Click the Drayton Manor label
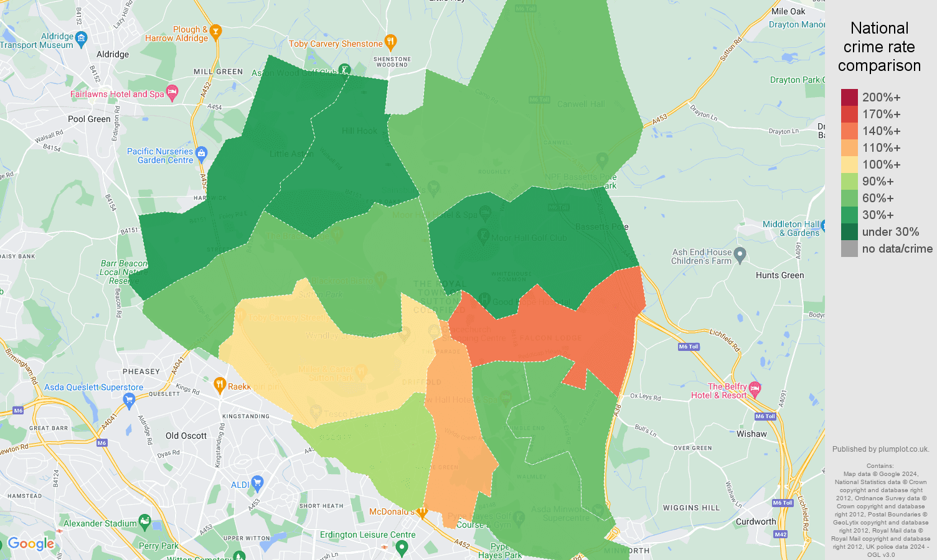Screen dimensions: 937x560 [x=797, y=24]
